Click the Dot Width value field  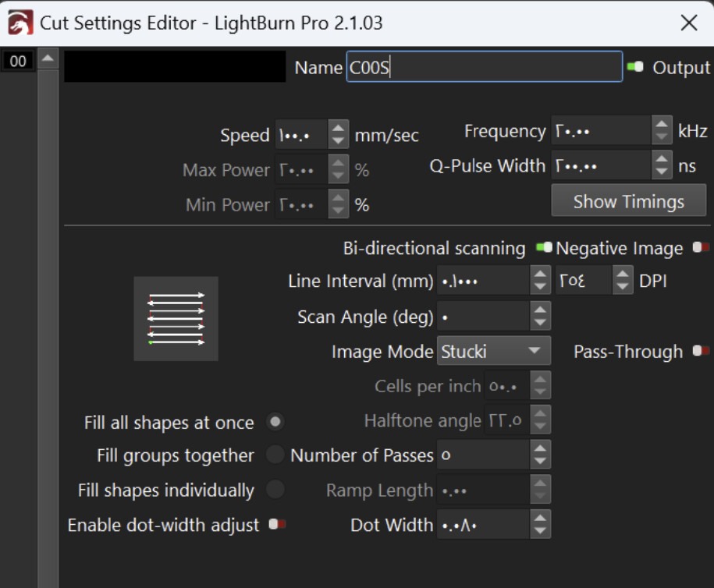tap(483, 524)
